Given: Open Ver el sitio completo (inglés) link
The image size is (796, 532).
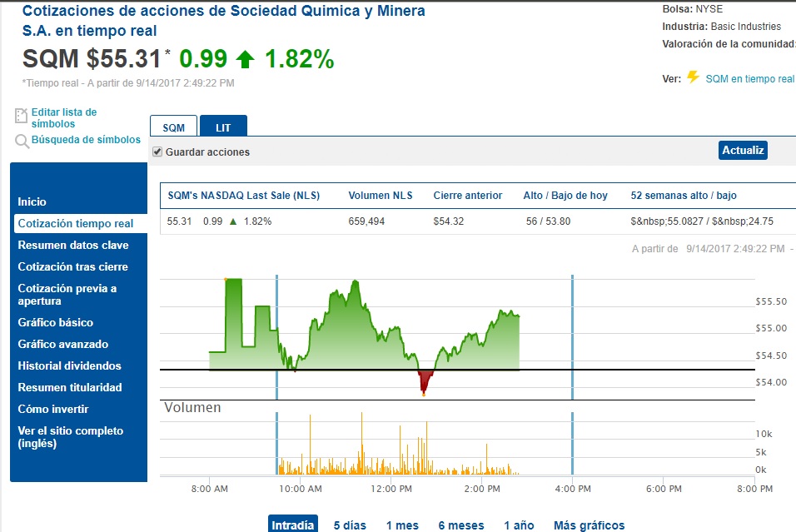Looking at the screenshot, I should (x=71, y=437).
